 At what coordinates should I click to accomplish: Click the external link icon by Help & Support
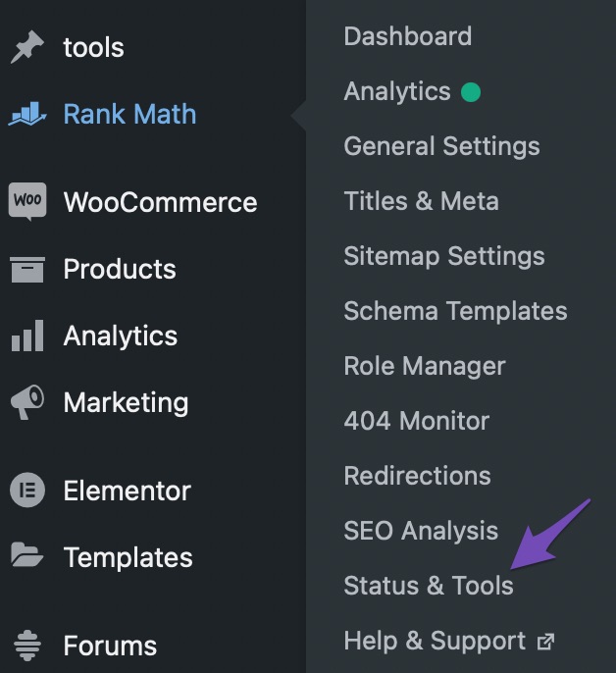pyautogui.click(x=545, y=642)
